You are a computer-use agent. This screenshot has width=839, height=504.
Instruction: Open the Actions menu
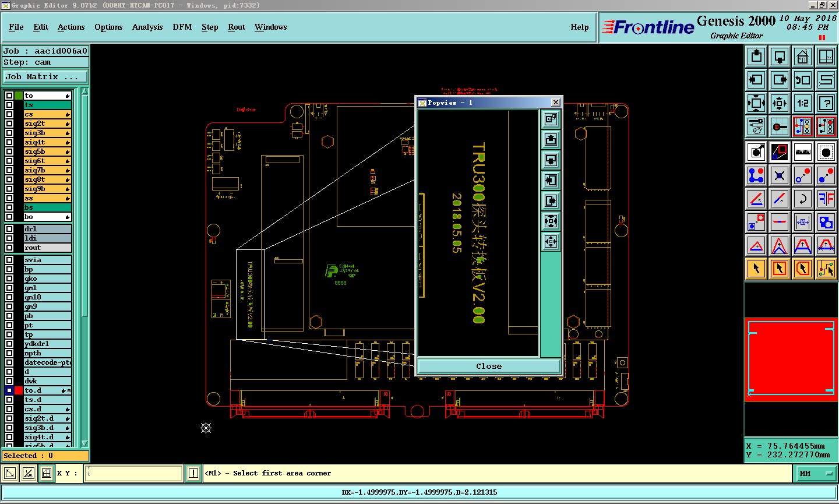pos(71,27)
